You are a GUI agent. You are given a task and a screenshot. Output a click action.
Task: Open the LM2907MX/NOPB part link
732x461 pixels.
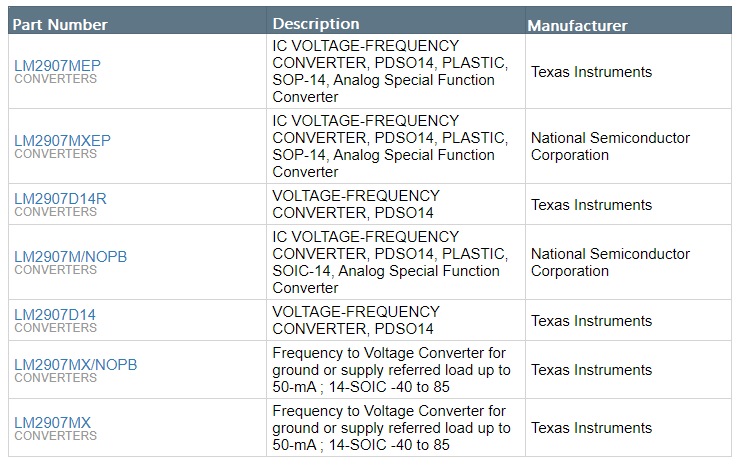point(75,364)
